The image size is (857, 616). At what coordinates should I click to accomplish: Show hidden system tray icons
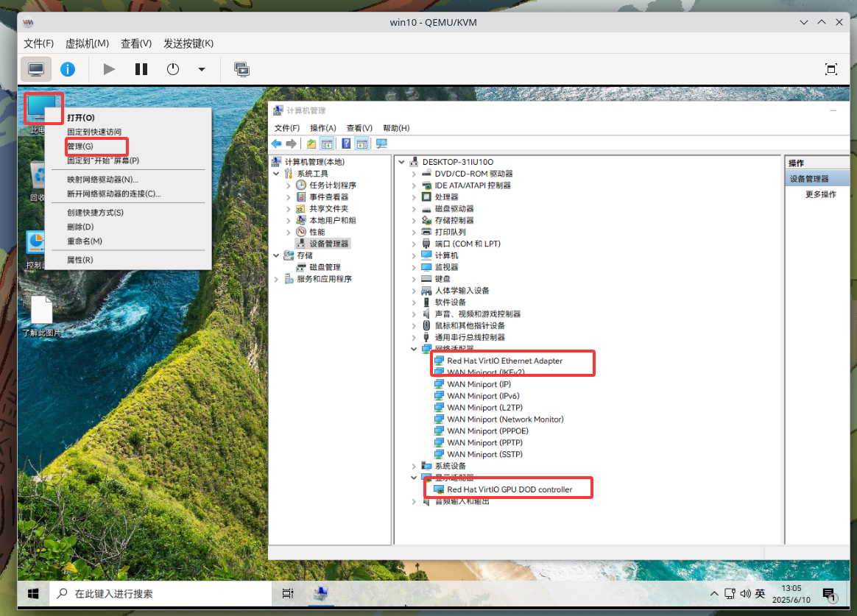point(714,594)
